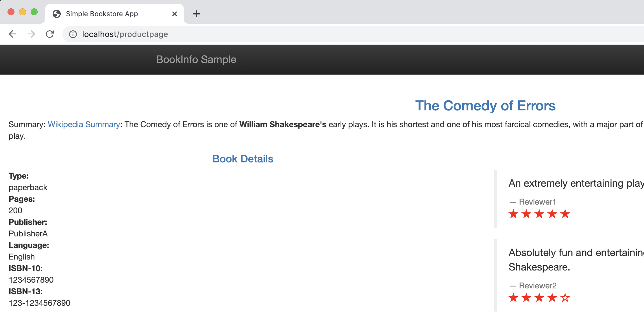The height and width of the screenshot is (315, 644).
Task: Close the Simple Bookstore App tab
Action: pyautogui.click(x=174, y=14)
